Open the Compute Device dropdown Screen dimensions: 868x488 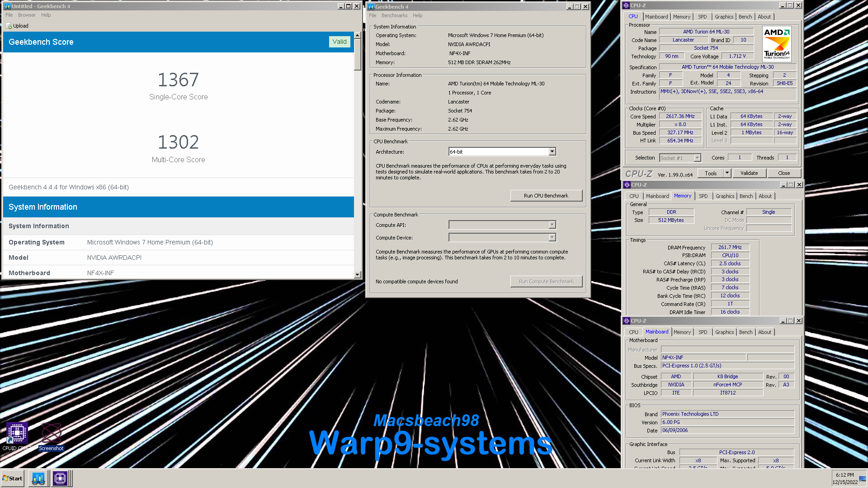552,238
